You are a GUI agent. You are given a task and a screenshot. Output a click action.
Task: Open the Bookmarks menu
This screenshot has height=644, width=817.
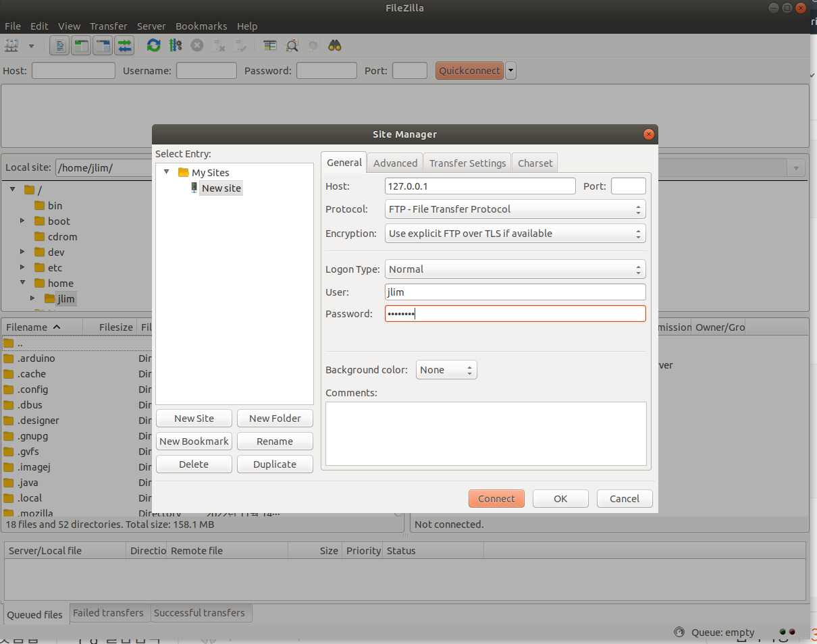[201, 26]
